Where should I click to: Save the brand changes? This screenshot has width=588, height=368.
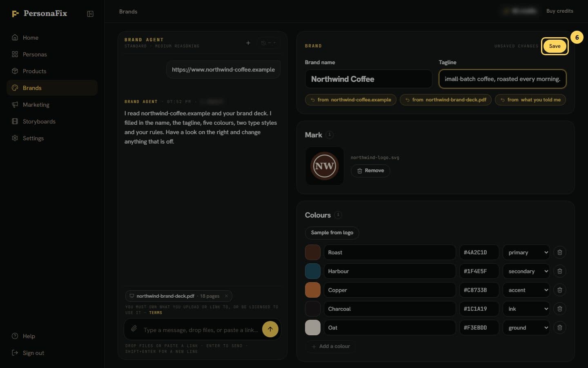[x=555, y=46]
